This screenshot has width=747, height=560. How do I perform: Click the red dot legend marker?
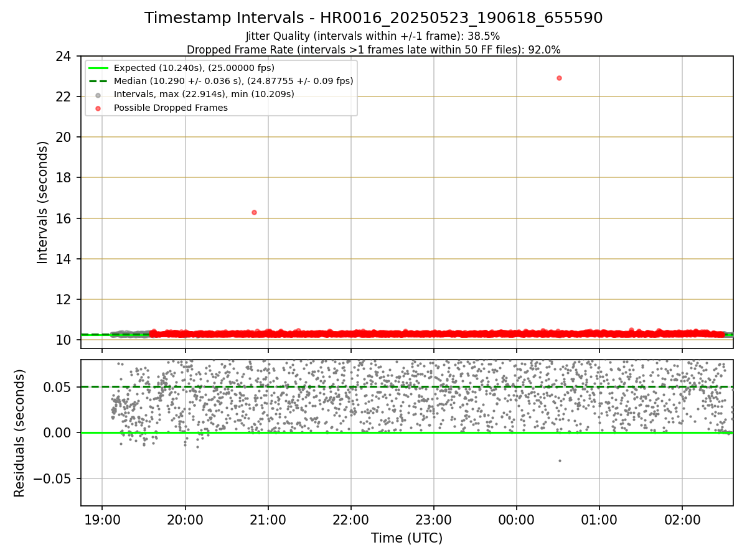(x=99, y=108)
